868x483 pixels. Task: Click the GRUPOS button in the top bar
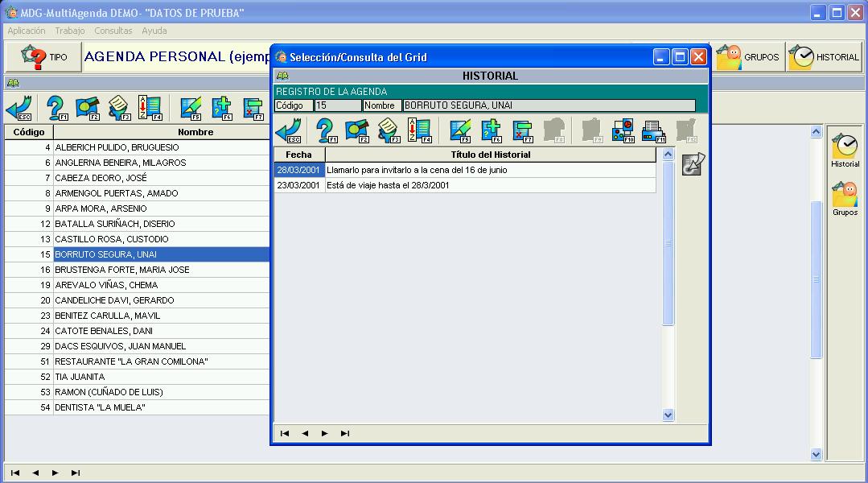point(748,57)
